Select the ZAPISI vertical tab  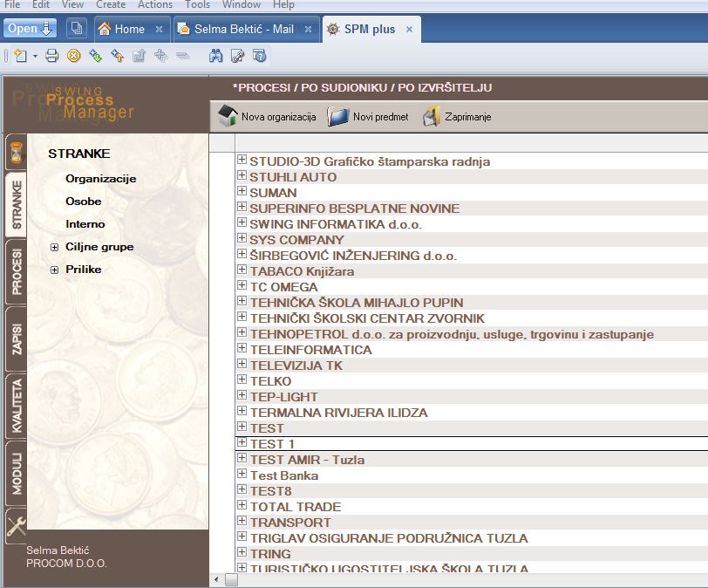17,339
